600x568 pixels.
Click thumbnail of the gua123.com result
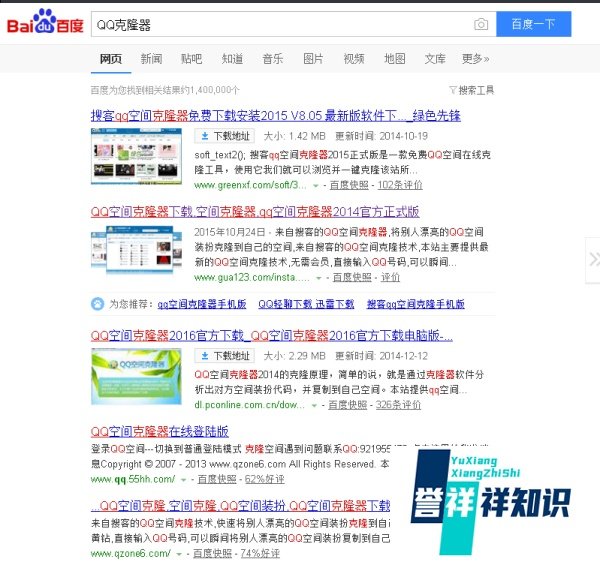click(x=136, y=251)
